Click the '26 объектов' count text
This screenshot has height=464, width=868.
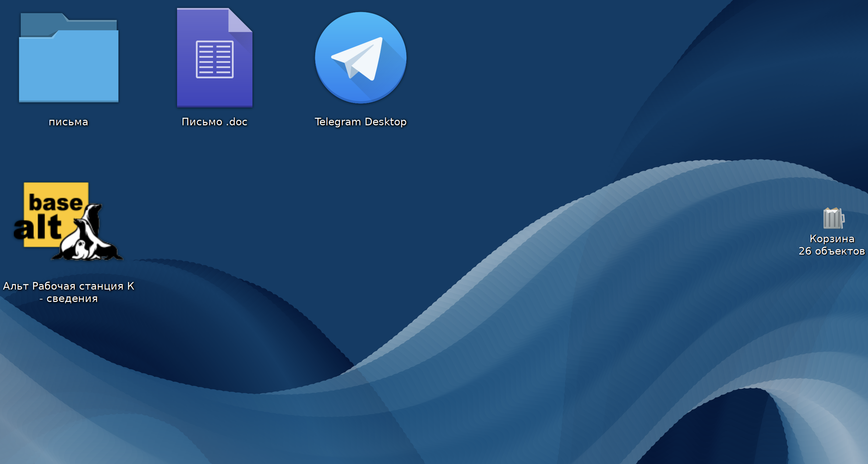click(x=832, y=251)
